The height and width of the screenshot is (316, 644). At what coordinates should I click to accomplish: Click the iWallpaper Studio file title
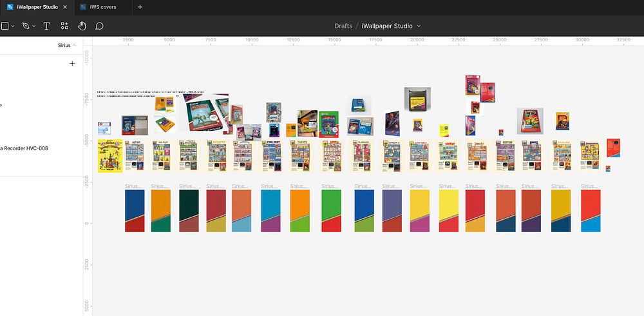click(387, 26)
